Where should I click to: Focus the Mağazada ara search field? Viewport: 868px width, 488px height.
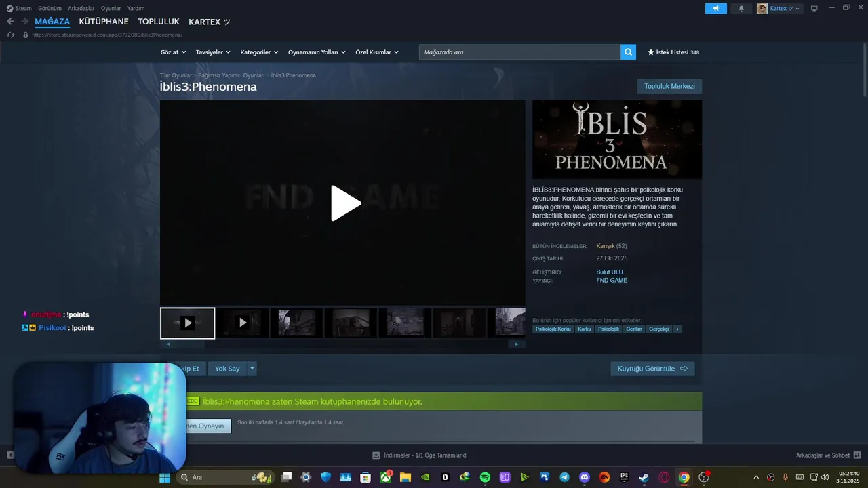519,52
